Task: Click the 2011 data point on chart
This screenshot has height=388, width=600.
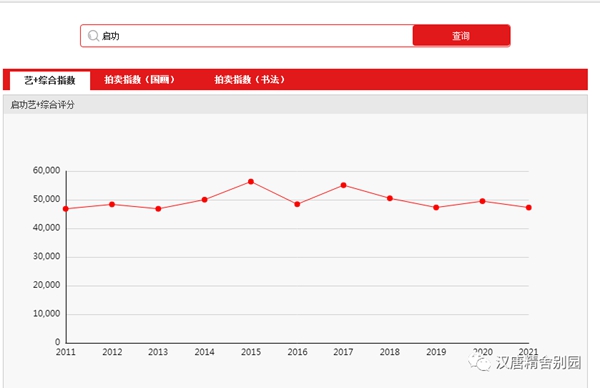Action: 65,209
